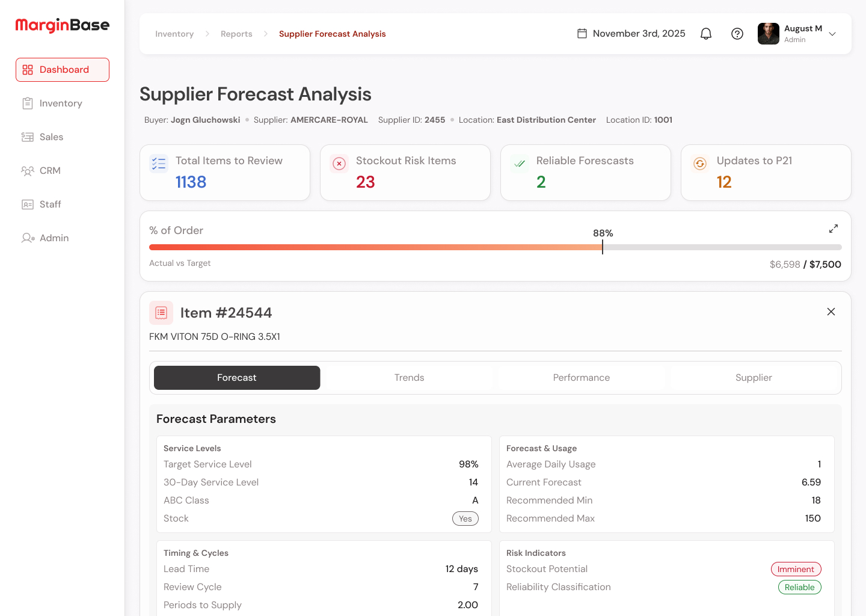Open the August M user dropdown

pos(832,34)
